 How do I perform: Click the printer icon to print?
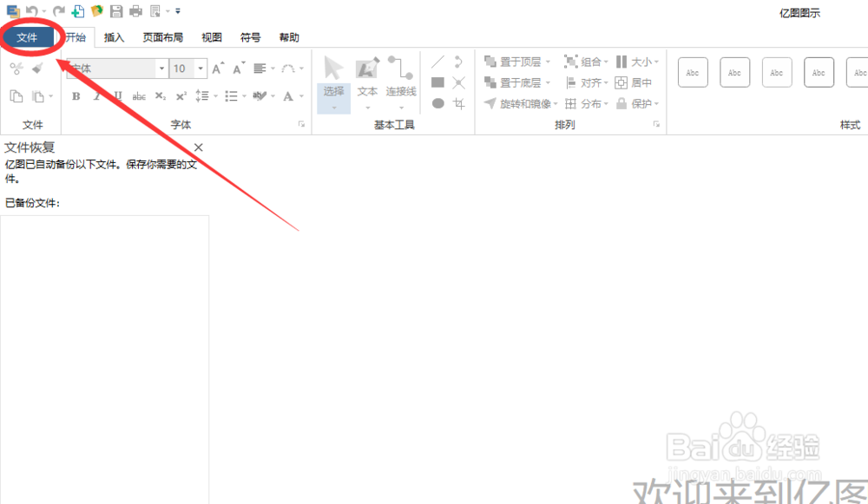coord(135,10)
